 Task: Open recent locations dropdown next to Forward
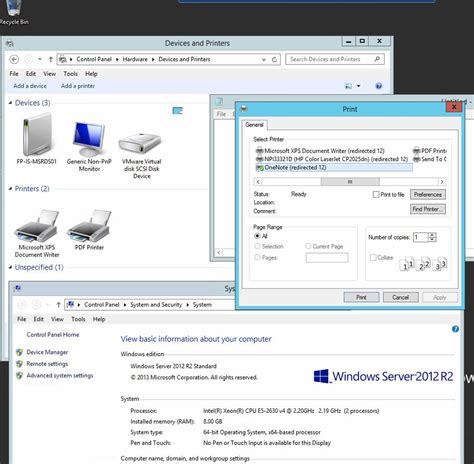(x=40, y=59)
